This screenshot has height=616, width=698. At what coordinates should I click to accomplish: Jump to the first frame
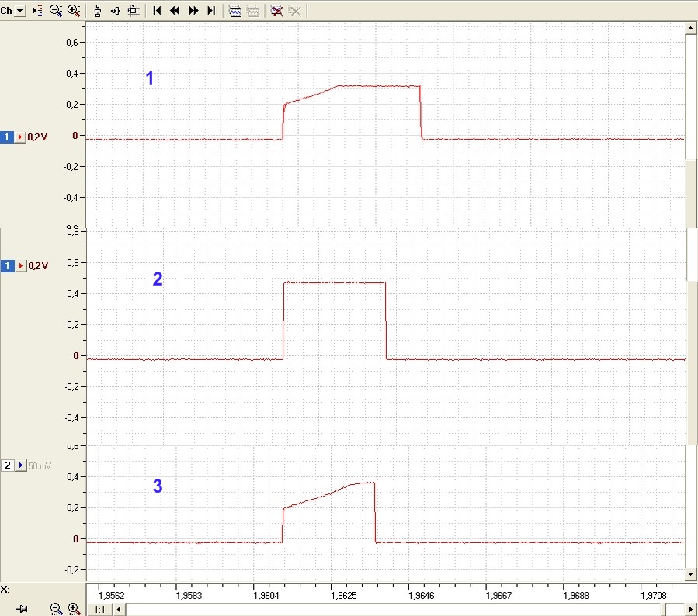pos(157,11)
